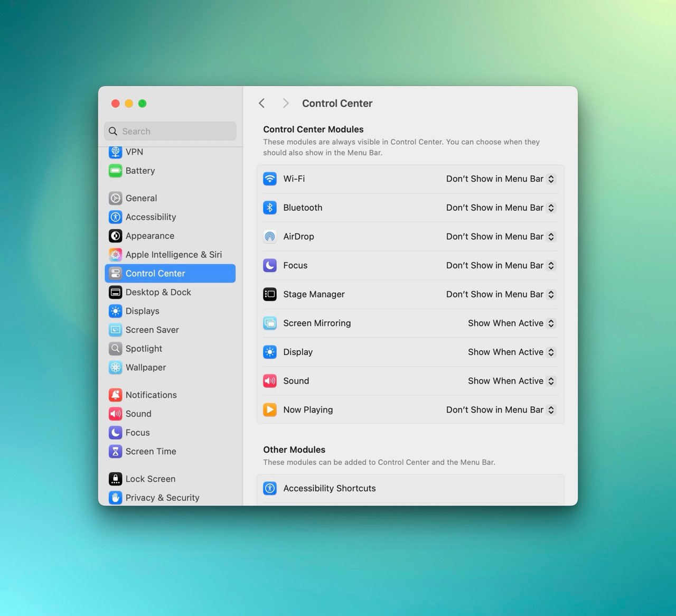The image size is (676, 616).
Task: Click the Battery icon in sidebar
Action: pyautogui.click(x=116, y=171)
